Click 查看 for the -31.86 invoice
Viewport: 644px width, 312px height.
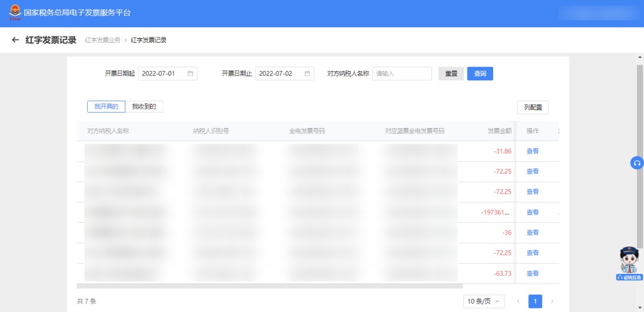click(532, 151)
